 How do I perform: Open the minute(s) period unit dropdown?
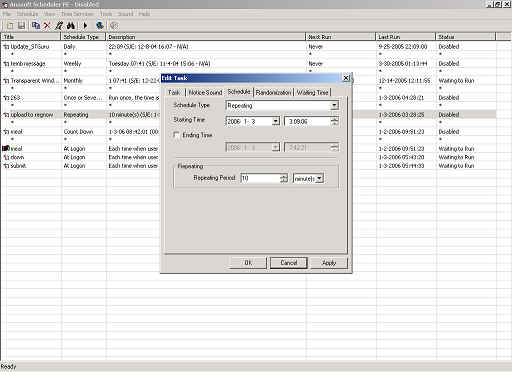319,178
